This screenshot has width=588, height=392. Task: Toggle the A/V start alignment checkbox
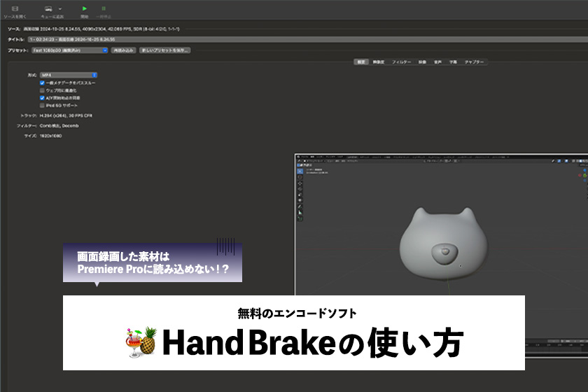(x=42, y=98)
